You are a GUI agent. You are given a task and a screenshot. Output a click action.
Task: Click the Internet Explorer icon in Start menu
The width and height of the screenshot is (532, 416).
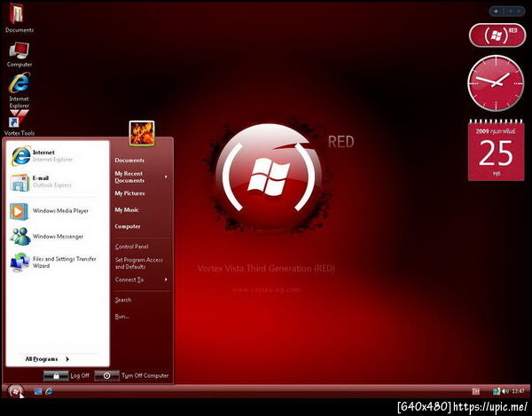pos(21,156)
